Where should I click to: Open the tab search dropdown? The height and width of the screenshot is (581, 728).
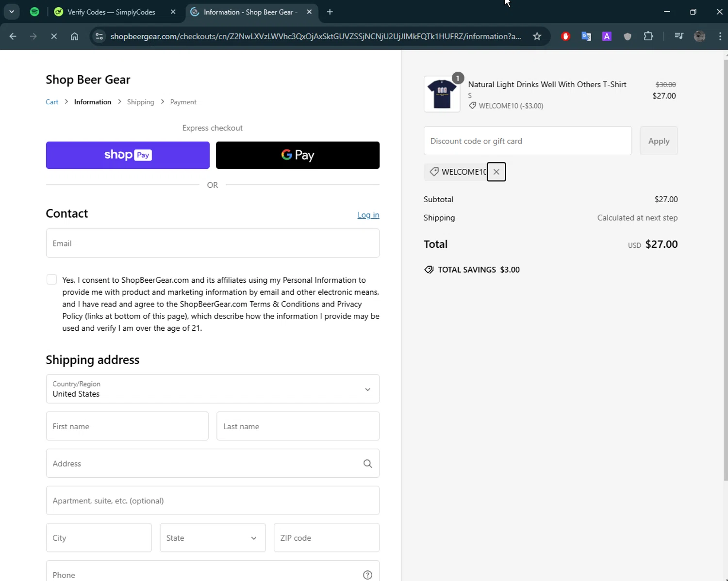coord(12,12)
